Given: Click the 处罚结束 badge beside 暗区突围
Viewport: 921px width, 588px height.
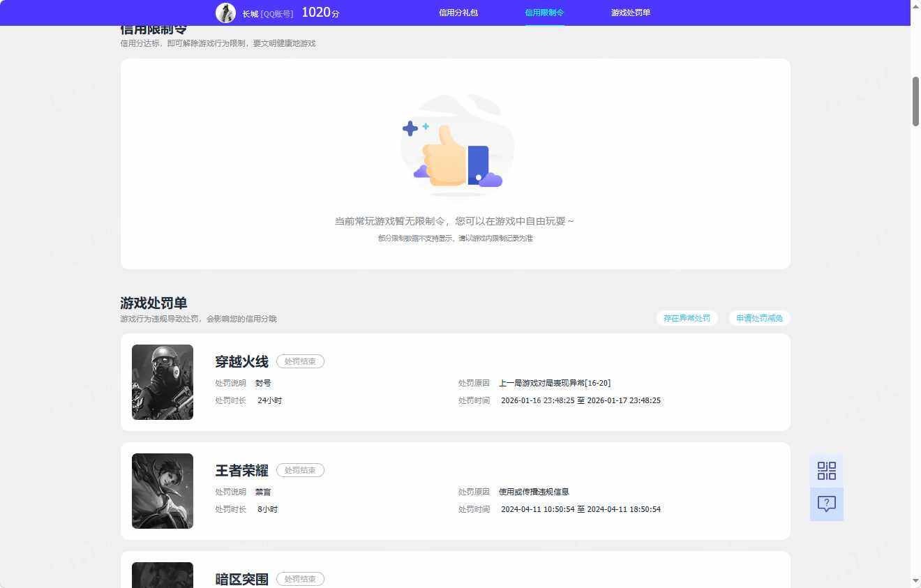Looking at the screenshot, I should tap(300, 579).
